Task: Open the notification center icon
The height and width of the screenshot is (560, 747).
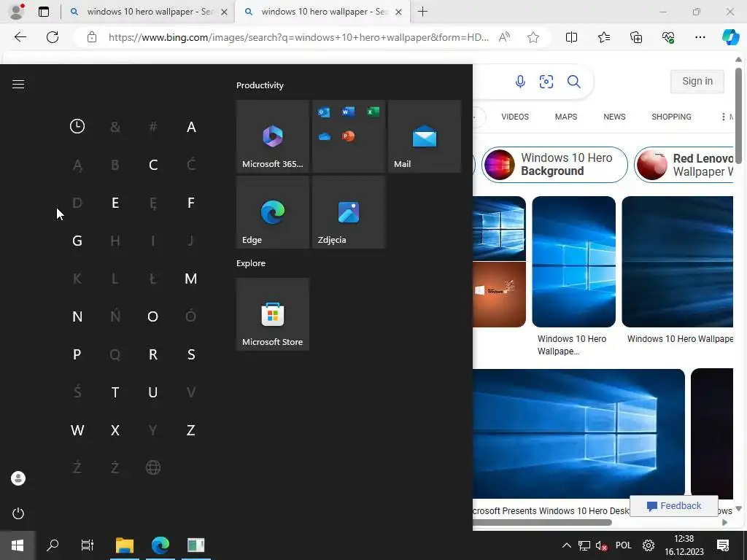Action: coord(723,545)
